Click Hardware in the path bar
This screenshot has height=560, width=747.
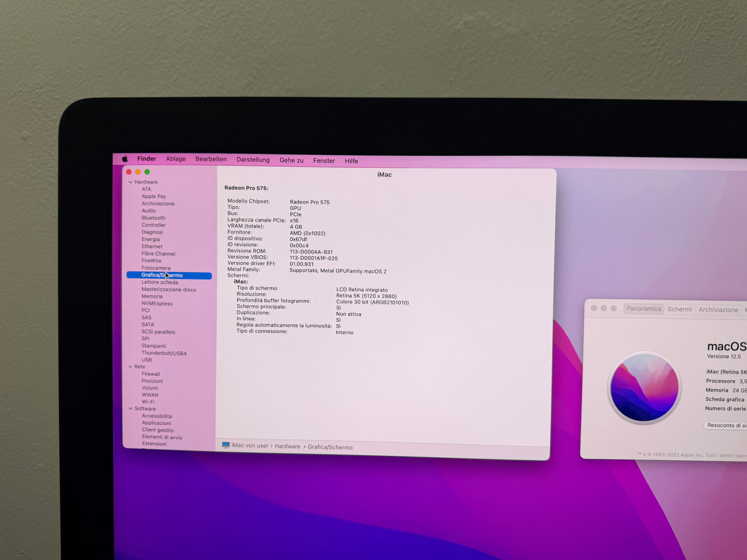[287, 446]
